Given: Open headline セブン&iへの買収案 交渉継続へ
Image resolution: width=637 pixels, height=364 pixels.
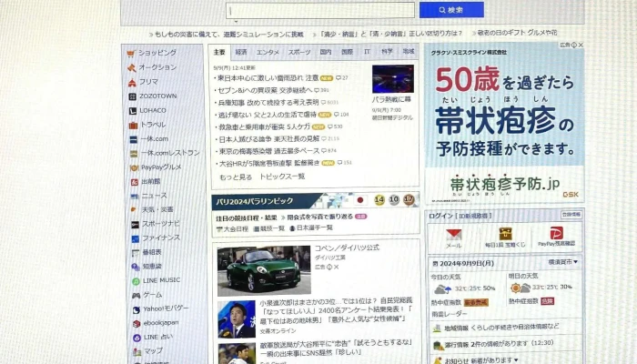Looking at the screenshot, I should click(x=265, y=90).
